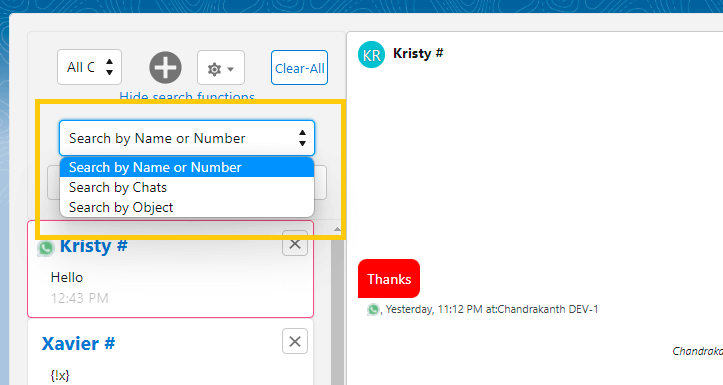This screenshot has height=385, width=723.
Task: Click the Hide search functions link
Action: pos(187,96)
